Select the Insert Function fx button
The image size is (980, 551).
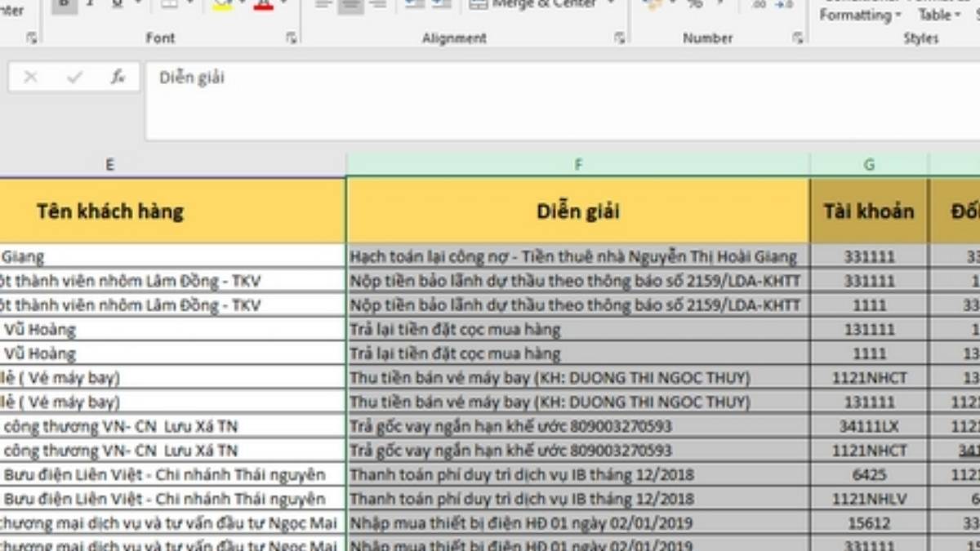pos(118,78)
